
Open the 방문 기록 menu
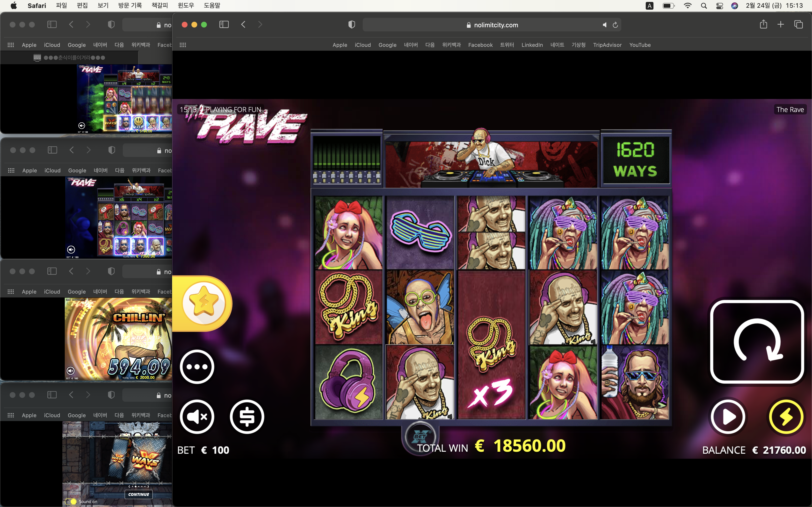coord(130,5)
